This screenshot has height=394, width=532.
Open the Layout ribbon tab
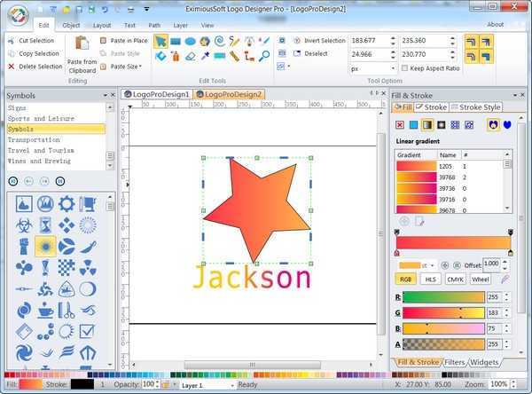[102, 26]
